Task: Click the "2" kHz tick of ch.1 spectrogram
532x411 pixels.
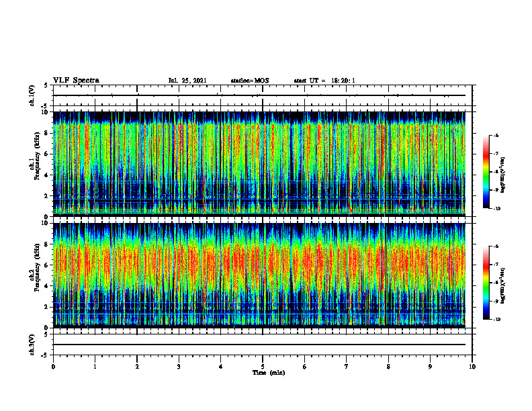Action: 47,196
